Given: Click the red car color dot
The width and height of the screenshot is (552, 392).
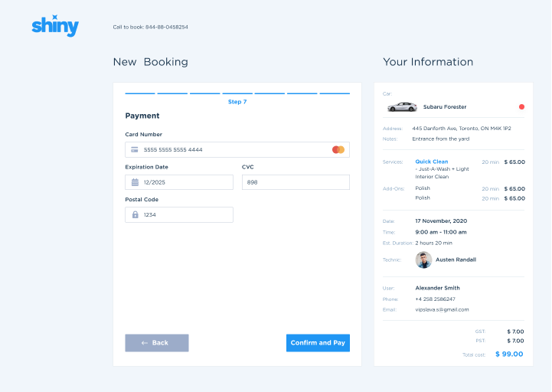Looking at the screenshot, I should click(521, 106).
